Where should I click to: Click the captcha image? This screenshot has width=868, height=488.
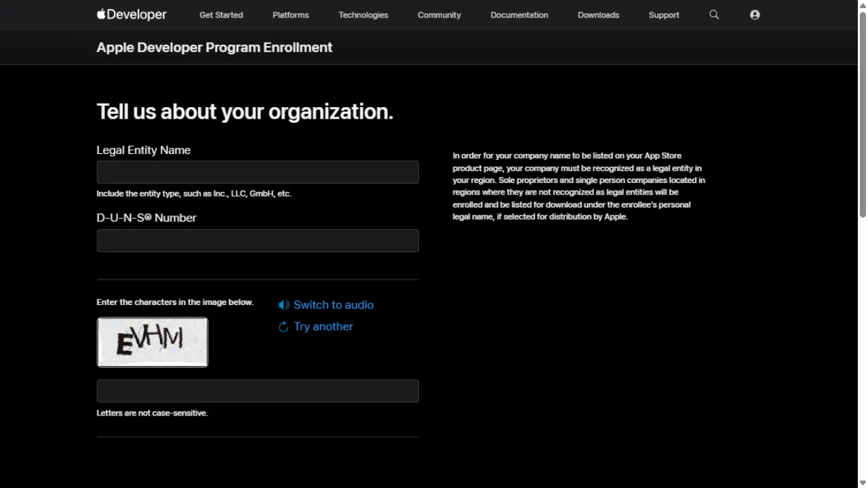[153, 342]
